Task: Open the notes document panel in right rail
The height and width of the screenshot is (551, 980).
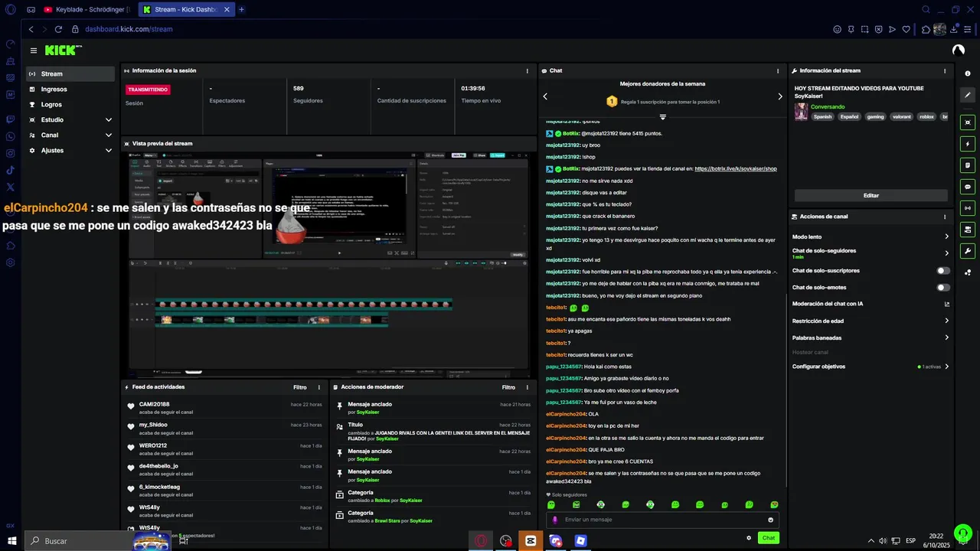Action: (x=968, y=165)
